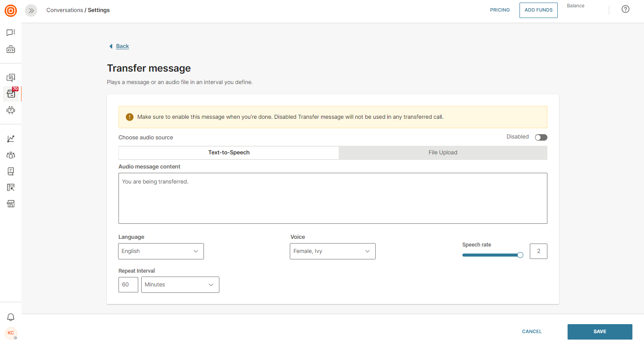Screen dimensions: 644x343
Task: Open the help question mark icon
Action: 626,9
